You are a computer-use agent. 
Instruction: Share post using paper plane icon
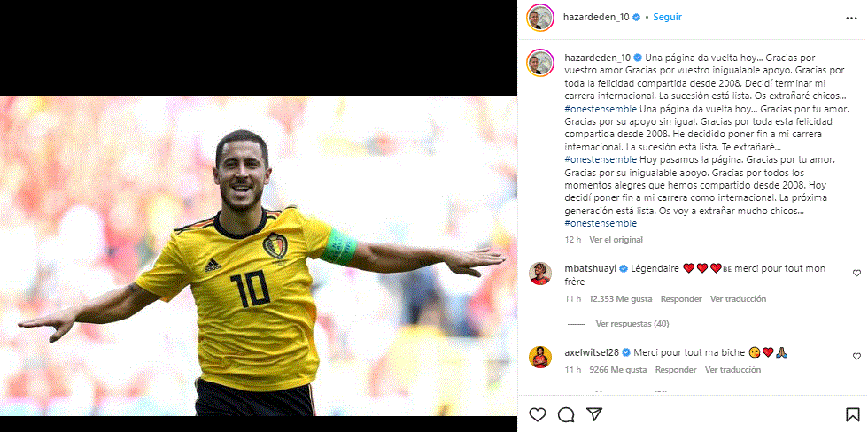point(594,414)
